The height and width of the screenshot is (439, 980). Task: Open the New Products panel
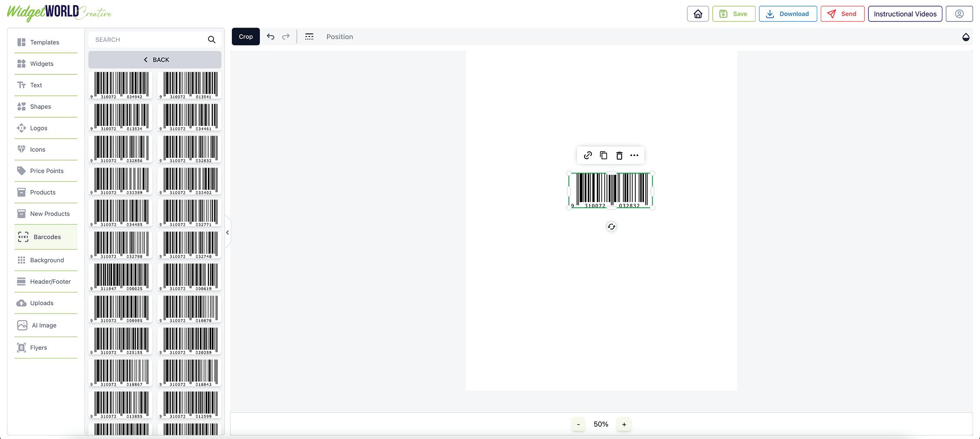click(45, 214)
